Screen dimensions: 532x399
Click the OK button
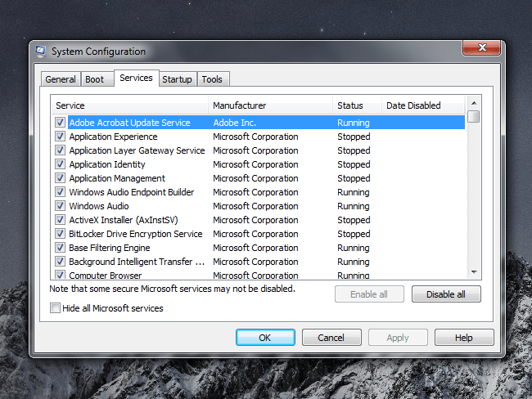pyautogui.click(x=265, y=338)
